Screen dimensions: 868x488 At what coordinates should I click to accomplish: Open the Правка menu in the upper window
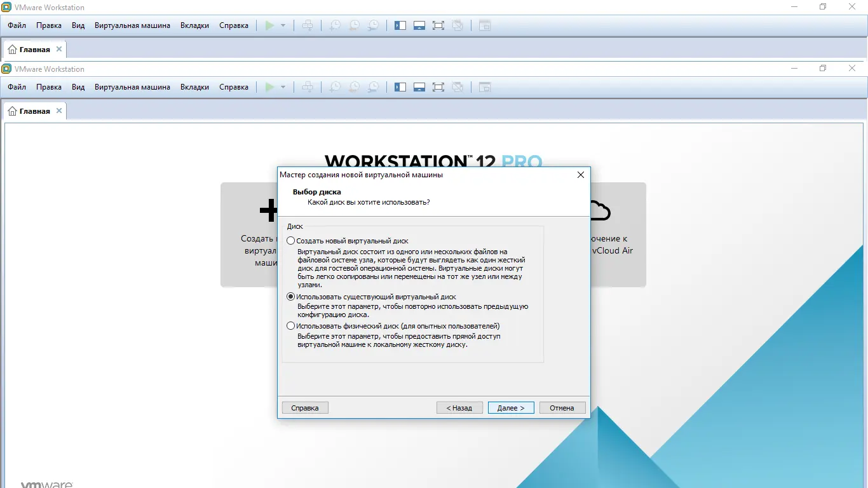click(49, 25)
